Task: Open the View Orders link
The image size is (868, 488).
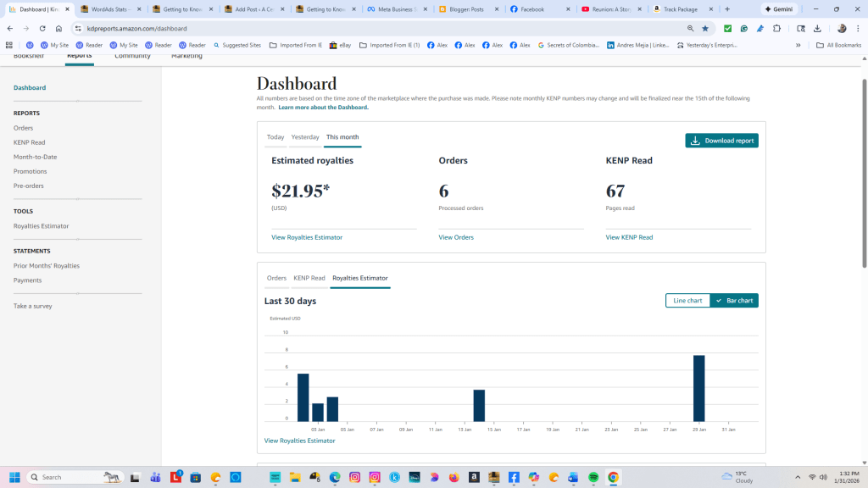Action: 456,237
